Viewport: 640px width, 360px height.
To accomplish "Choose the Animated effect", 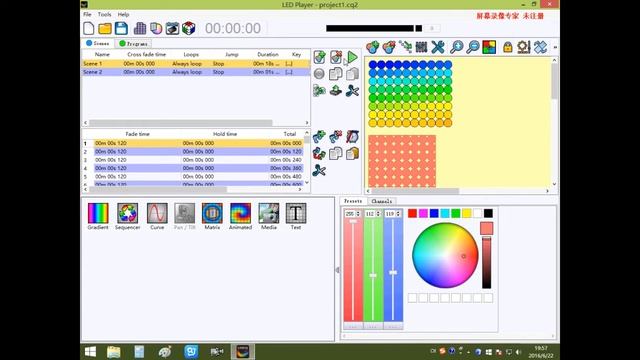I will click(x=240, y=216).
